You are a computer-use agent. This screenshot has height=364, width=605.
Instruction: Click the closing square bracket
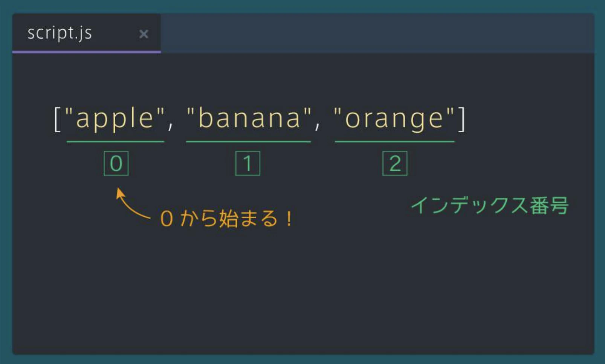click(462, 119)
